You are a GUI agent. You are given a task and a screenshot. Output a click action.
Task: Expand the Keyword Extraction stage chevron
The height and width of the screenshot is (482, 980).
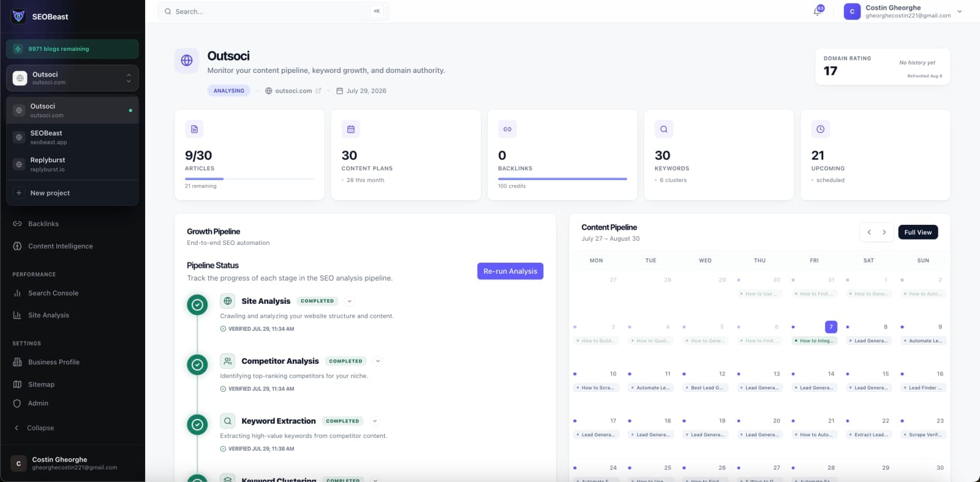375,421
